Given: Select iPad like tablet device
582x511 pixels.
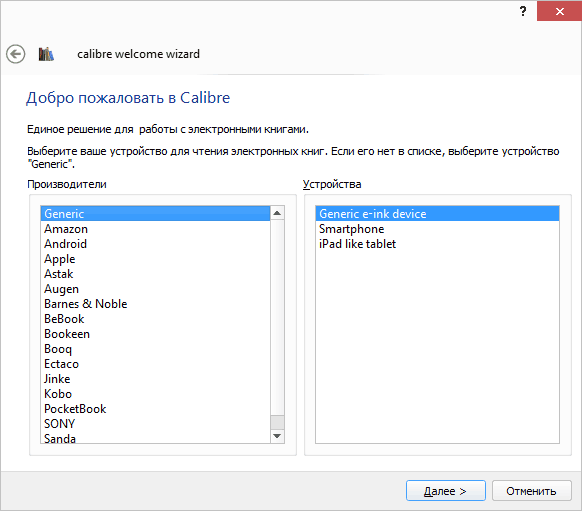Looking at the screenshot, I should pyautogui.click(x=437, y=244).
